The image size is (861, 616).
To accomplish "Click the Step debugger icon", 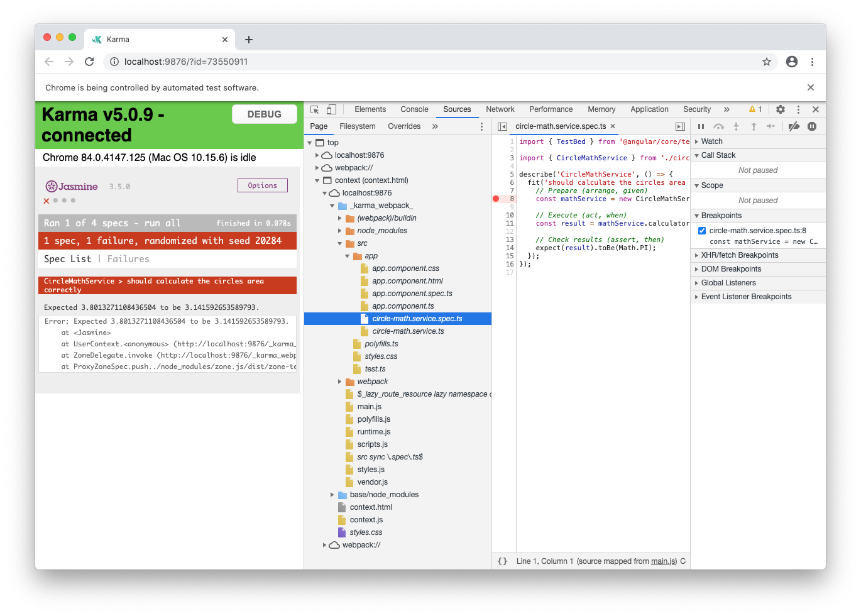I will pos(771,126).
